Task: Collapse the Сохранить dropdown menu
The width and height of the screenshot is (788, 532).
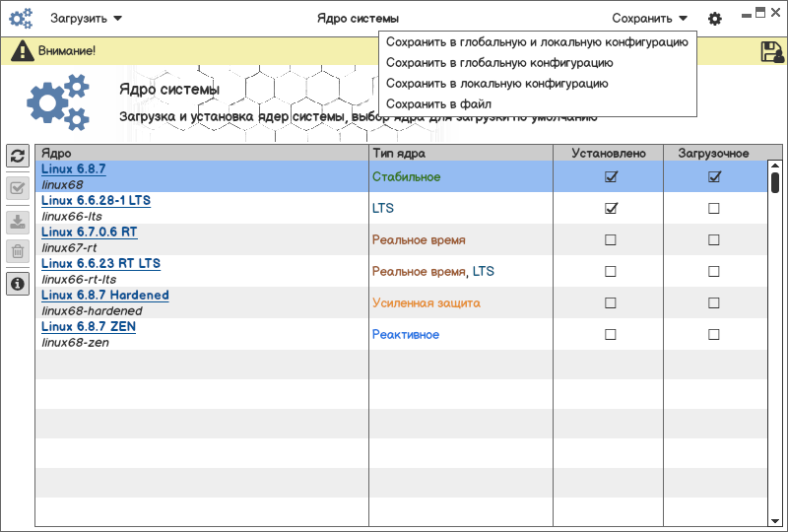Action: [649, 18]
